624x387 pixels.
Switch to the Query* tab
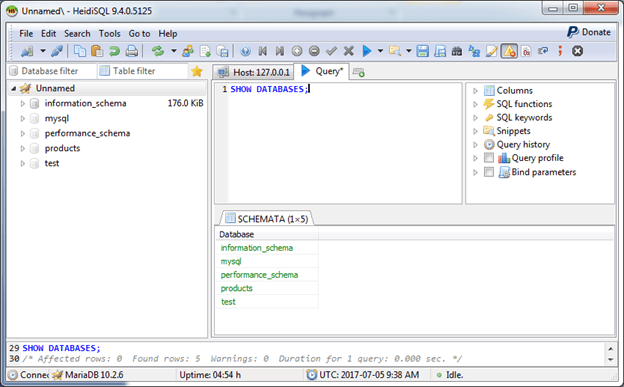(x=322, y=71)
